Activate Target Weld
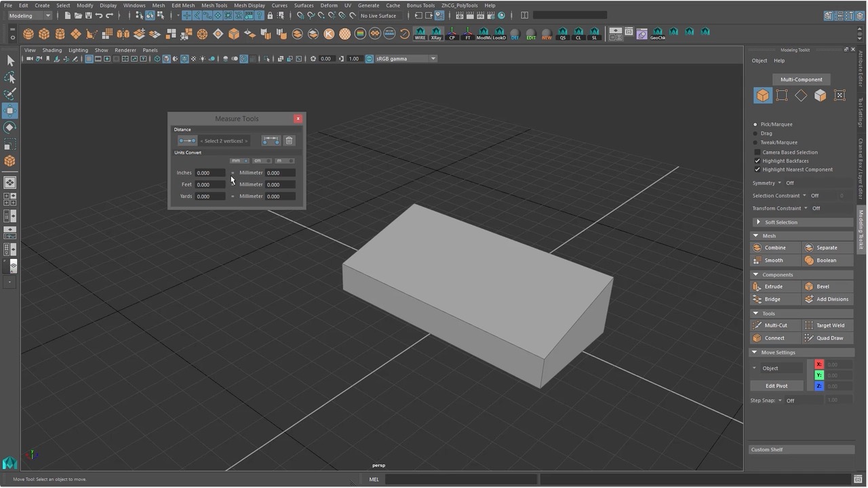Screen dimensions: 868x488 click(830, 325)
